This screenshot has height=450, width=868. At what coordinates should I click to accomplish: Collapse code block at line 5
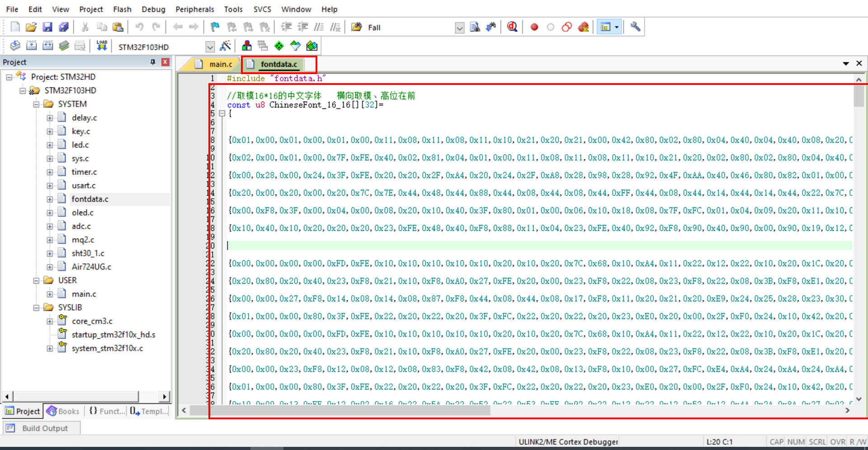pyautogui.click(x=222, y=113)
